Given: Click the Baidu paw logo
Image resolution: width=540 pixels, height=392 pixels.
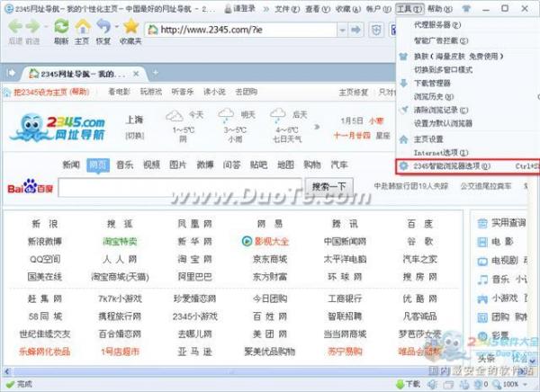Looking at the screenshot, I should pyautogui.click(x=31, y=186).
